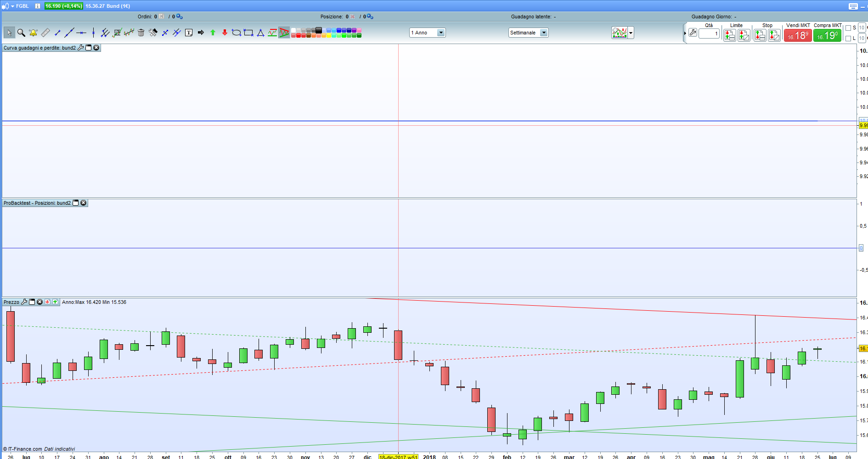
Task: Select the vertical line drawing tool
Action: pos(93,33)
